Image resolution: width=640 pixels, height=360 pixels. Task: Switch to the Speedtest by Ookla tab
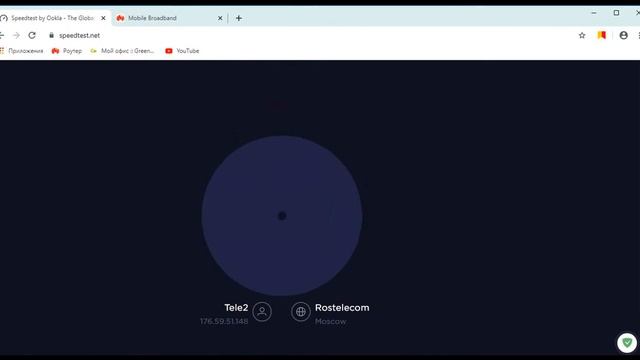point(53,18)
